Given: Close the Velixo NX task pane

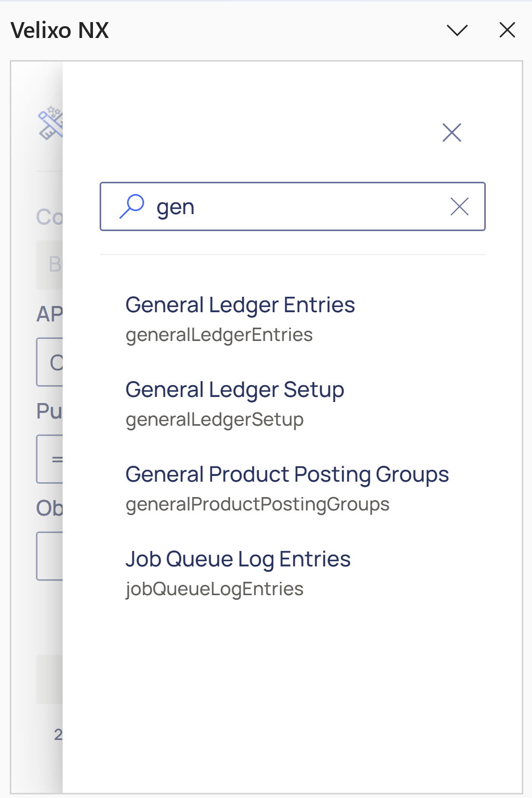Looking at the screenshot, I should coord(507,30).
